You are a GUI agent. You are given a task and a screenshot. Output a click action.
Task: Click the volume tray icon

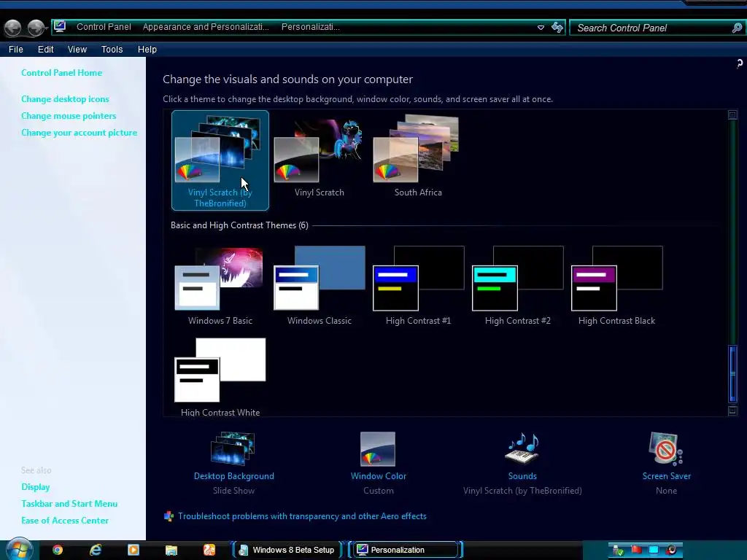671,550
